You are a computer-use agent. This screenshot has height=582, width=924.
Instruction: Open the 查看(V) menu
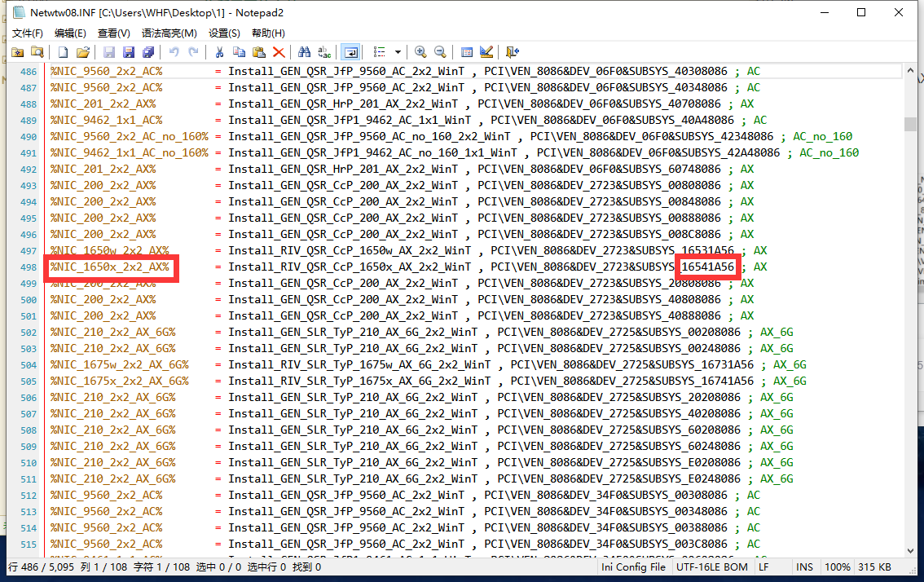(x=114, y=33)
